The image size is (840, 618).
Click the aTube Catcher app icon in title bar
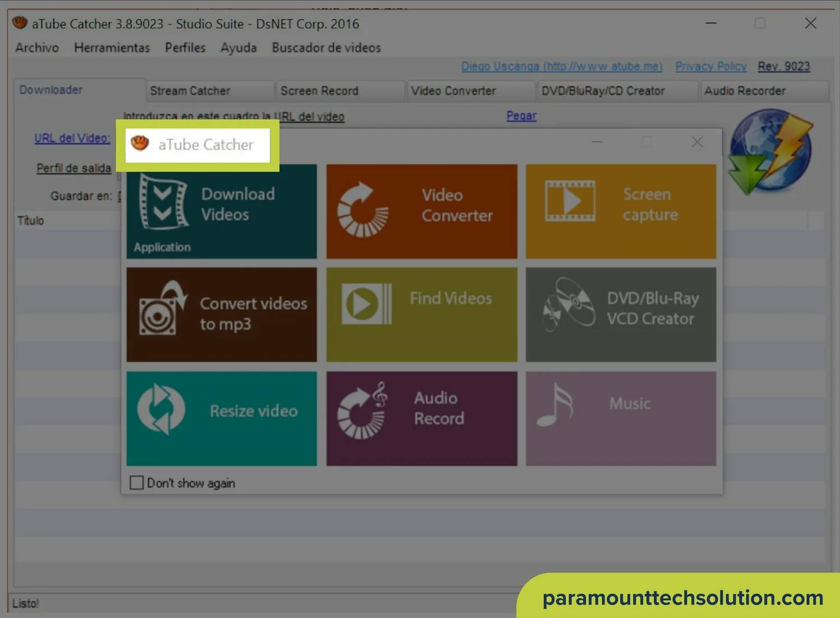(x=20, y=23)
